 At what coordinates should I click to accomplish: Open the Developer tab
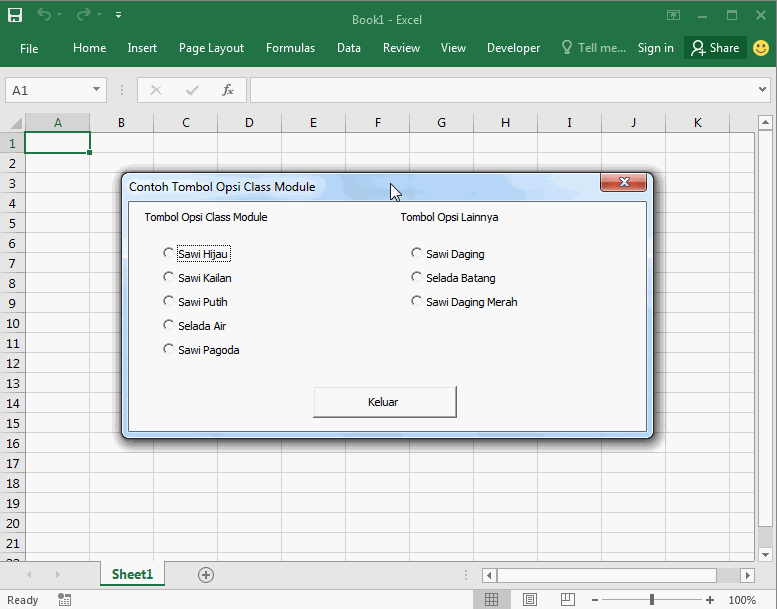pos(513,48)
